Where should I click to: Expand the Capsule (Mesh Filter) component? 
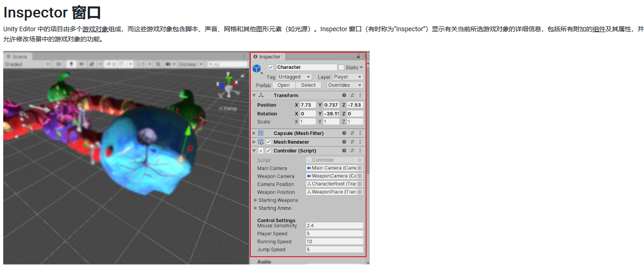[x=254, y=133]
